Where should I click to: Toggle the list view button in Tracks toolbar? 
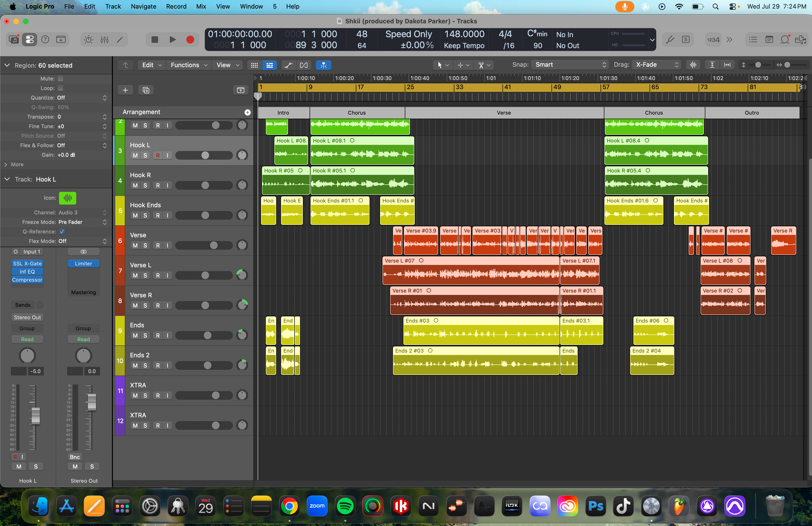click(x=270, y=65)
